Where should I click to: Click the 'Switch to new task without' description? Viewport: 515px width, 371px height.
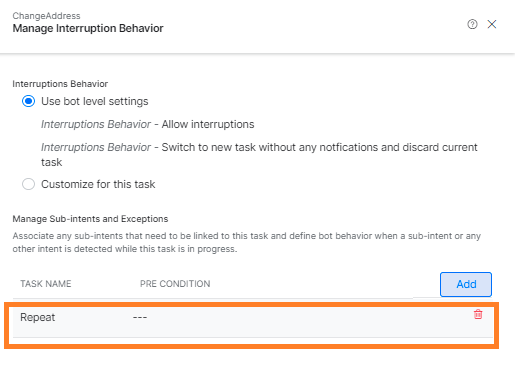pos(259,155)
